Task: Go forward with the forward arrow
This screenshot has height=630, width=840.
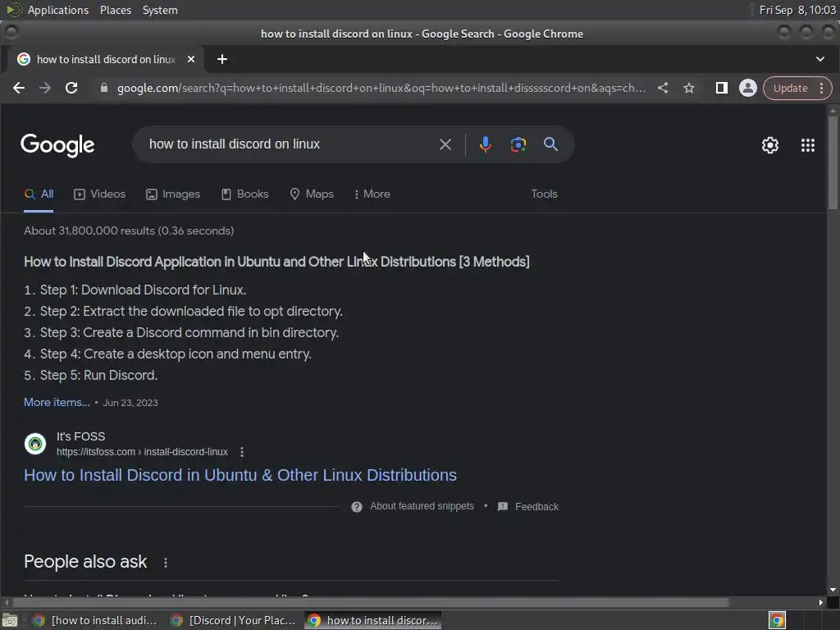Action: 45,88
